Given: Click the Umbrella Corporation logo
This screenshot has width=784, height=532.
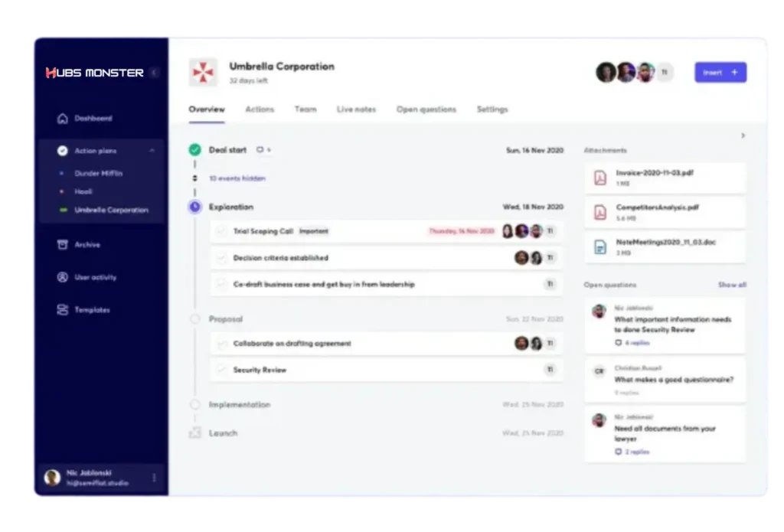Looking at the screenshot, I should pos(203,73).
